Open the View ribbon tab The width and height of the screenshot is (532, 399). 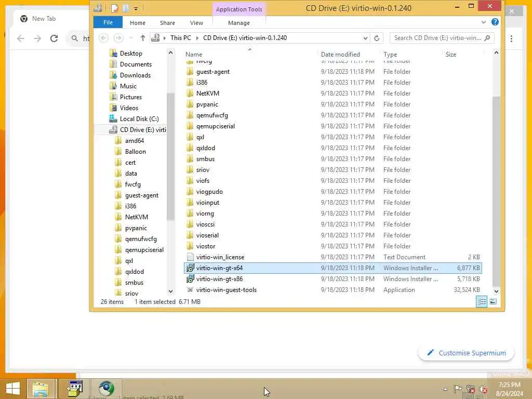[x=196, y=23]
